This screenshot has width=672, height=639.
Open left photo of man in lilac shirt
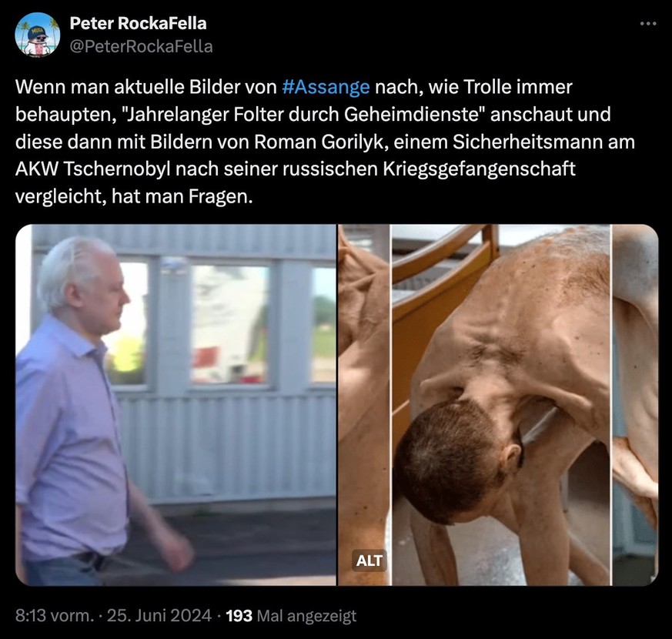176,405
